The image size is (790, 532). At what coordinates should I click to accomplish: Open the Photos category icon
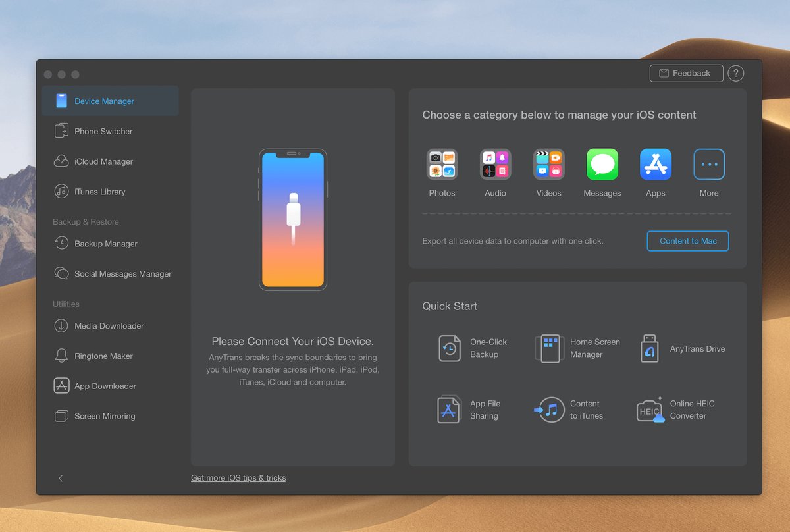442,165
